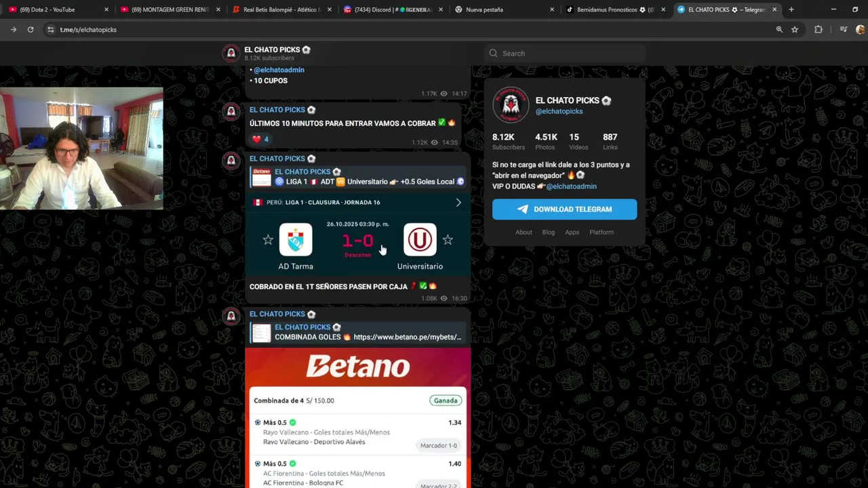The width and height of the screenshot is (868, 488).
Task: Focus the Telegram Search field
Action: [565, 54]
